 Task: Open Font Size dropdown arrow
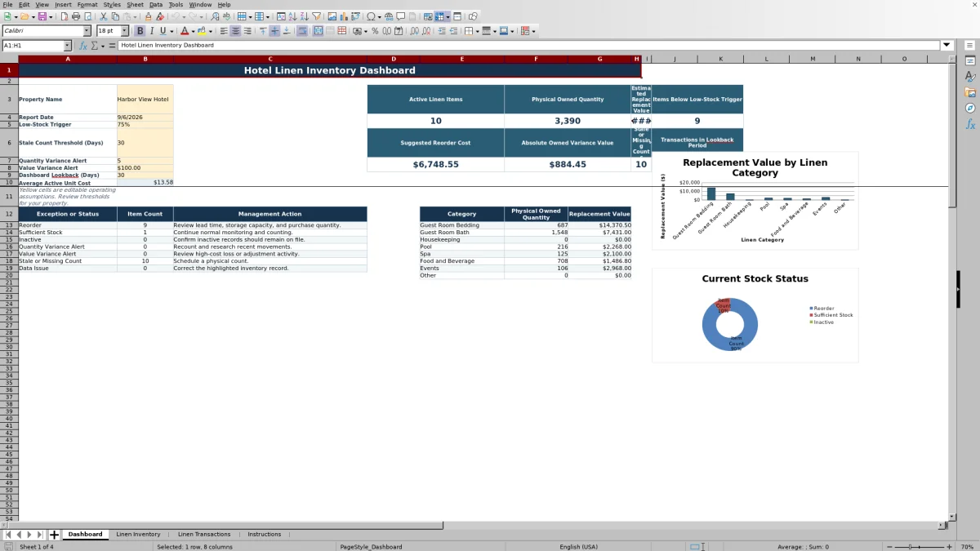coord(124,31)
